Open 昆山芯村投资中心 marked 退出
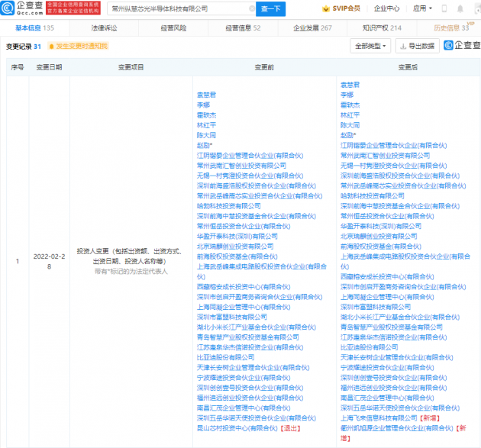 (237, 428)
